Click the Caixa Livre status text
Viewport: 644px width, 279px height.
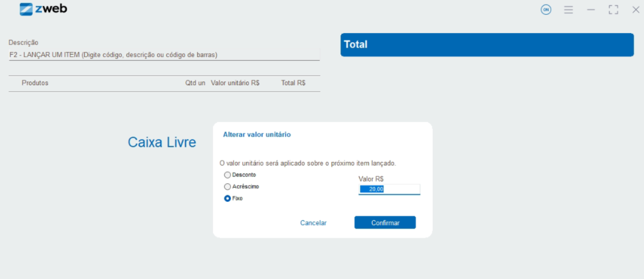(x=162, y=142)
